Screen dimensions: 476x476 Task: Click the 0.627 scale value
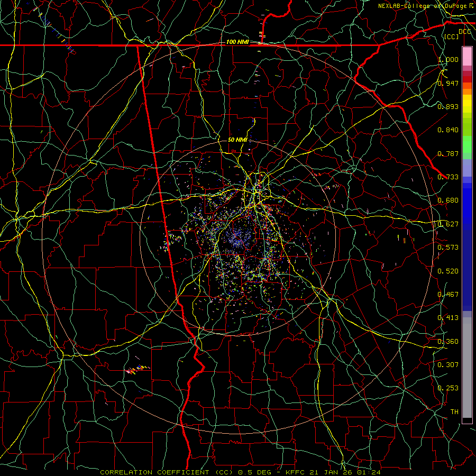pyautogui.click(x=448, y=224)
